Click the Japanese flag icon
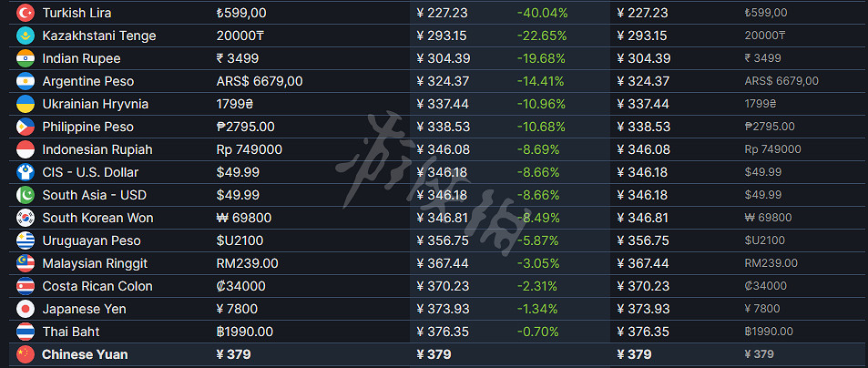Viewport: 868px width, 368px height. coord(26,309)
